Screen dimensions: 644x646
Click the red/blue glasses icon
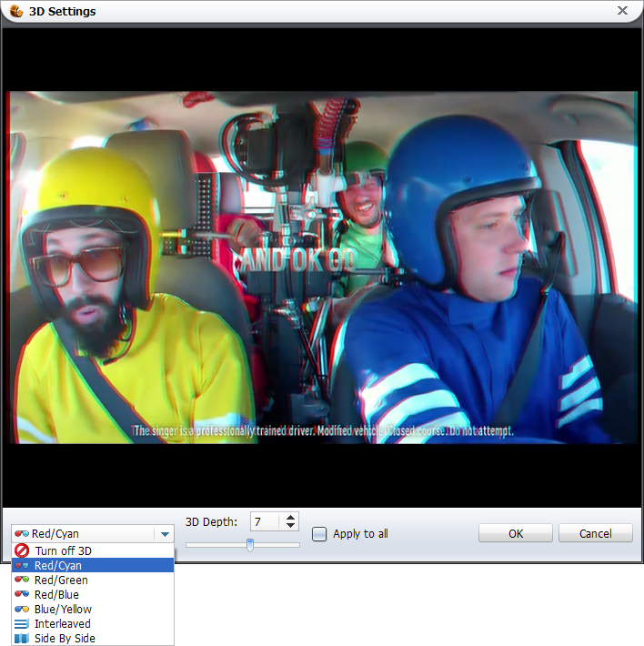coord(22,594)
